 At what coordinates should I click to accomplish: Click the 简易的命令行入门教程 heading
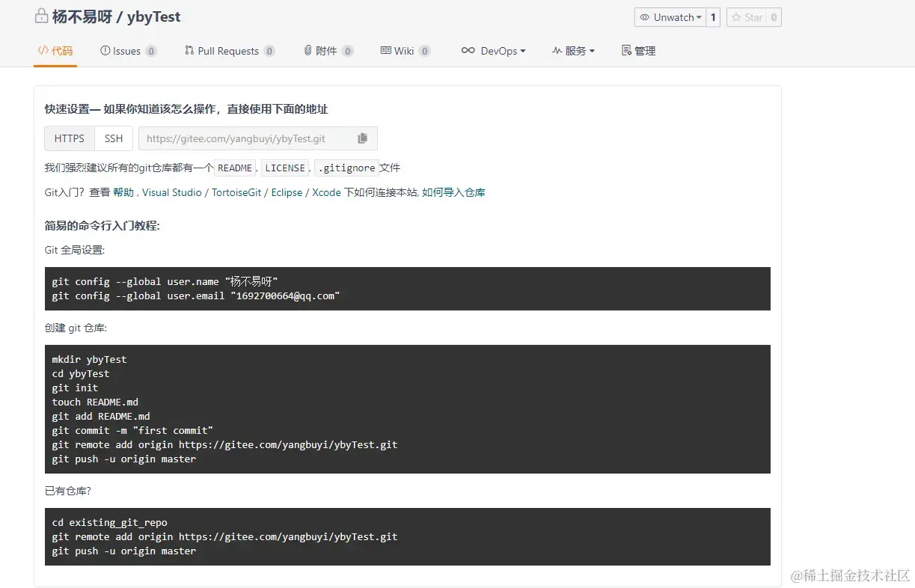point(102,226)
